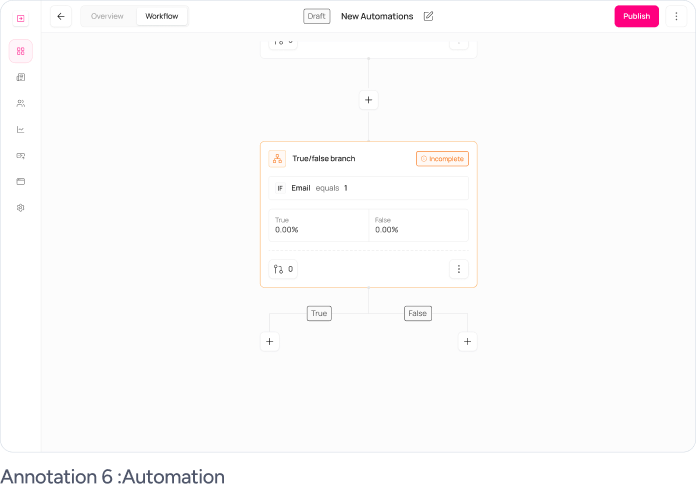Edit the New Automations title pencil icon
696x489 pixels.
(428, 16)
